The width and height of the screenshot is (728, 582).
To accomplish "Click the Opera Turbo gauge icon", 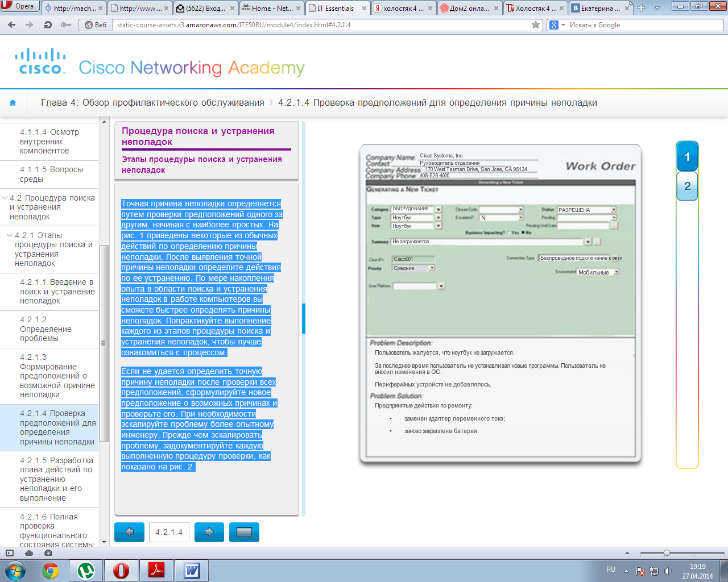I will (x=48, y=553).
